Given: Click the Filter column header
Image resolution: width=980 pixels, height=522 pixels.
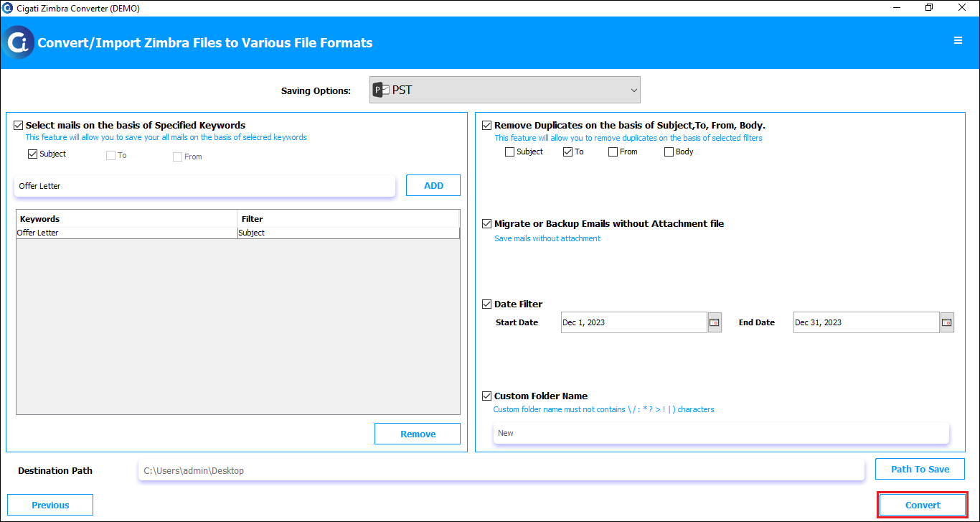Looking at the screenshot, I should (349, 218).
